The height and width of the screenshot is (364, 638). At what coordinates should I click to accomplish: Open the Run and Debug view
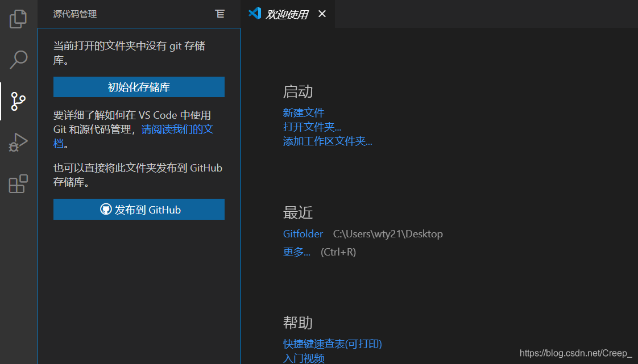[x=18, y=142]
